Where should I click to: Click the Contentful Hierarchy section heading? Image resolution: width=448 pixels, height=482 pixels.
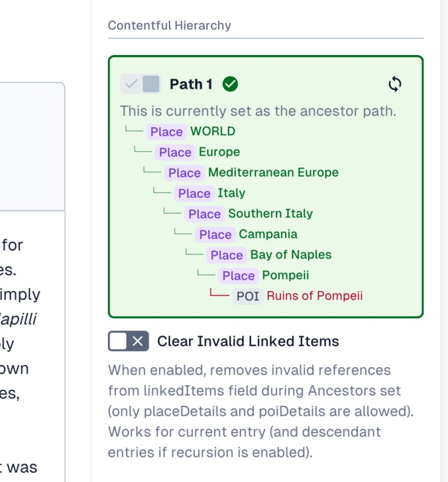[170, 25]
